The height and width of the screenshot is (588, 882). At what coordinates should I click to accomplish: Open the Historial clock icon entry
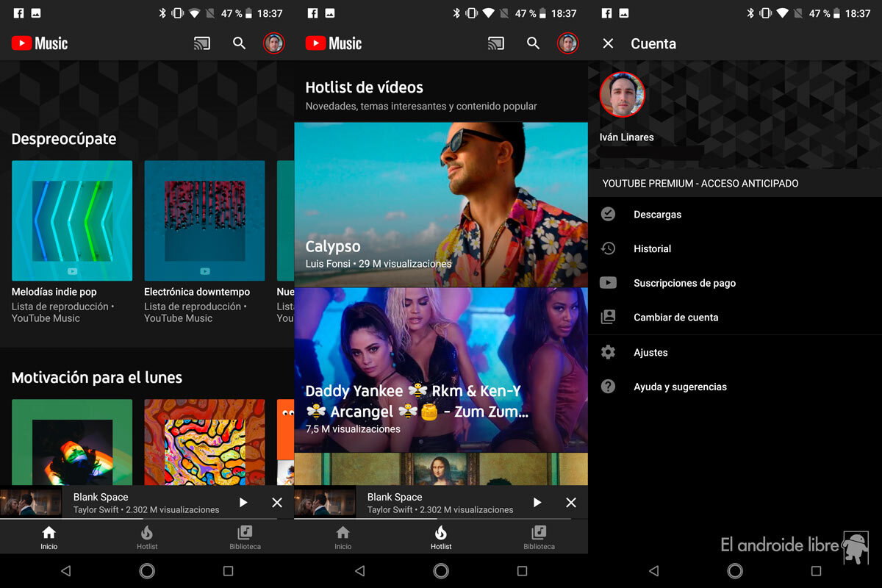point(608,248)
